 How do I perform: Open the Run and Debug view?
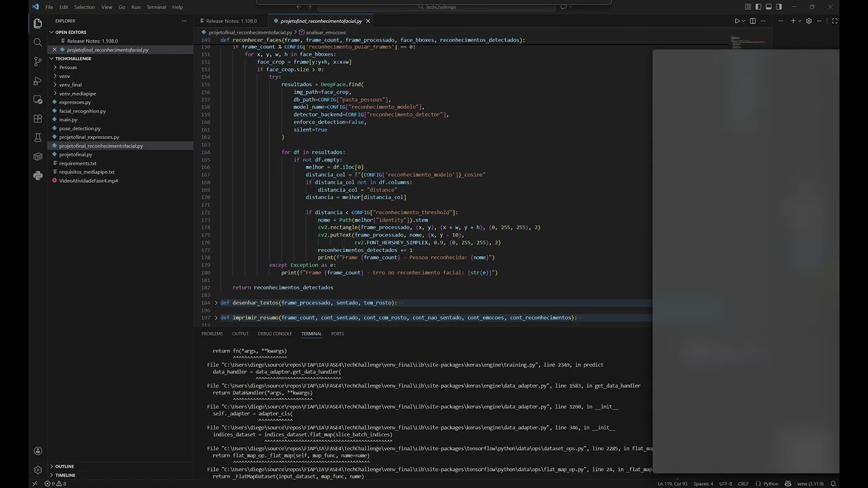(38, 81)
